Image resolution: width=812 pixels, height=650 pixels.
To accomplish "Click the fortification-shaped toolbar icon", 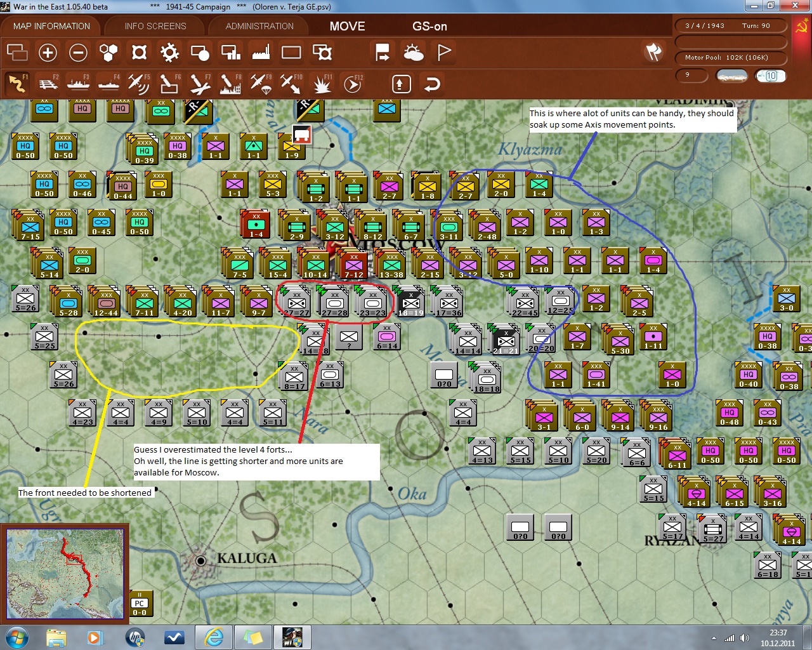I will pyautogui.click(x=140, y=52).
